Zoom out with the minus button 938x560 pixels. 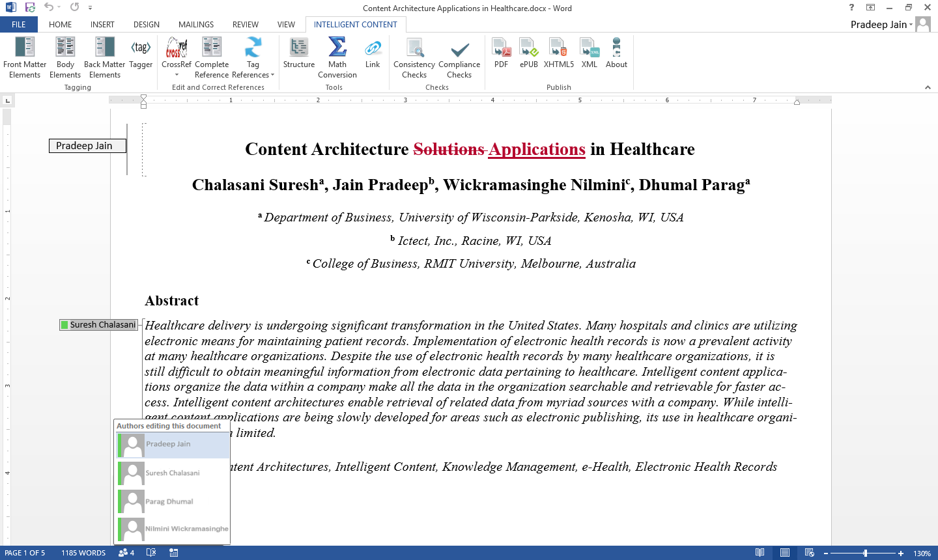pos(826,553)
